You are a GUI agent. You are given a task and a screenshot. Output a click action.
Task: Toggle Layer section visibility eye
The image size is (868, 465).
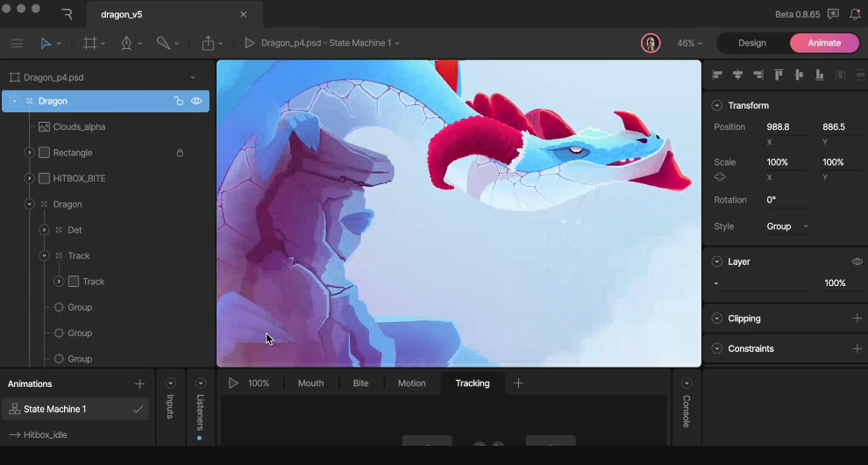857,261
